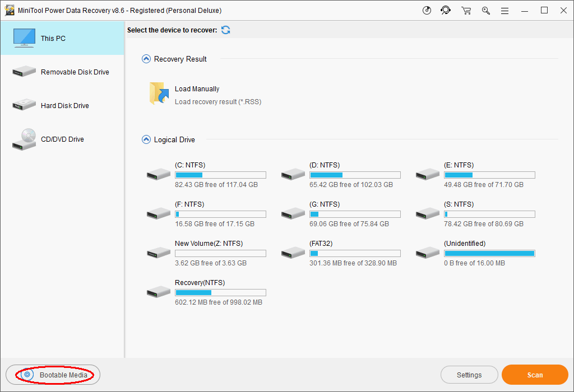
Task: Click the (D: NTFS) label
Action: click(325, 165)
